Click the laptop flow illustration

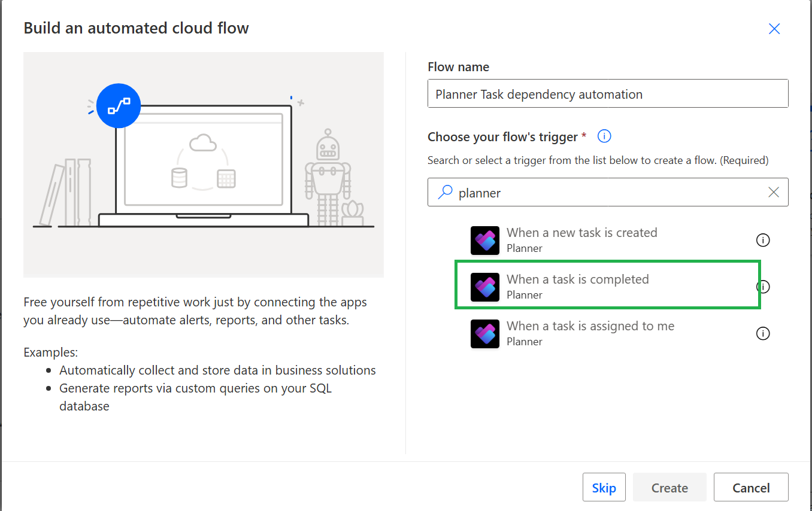204,165
